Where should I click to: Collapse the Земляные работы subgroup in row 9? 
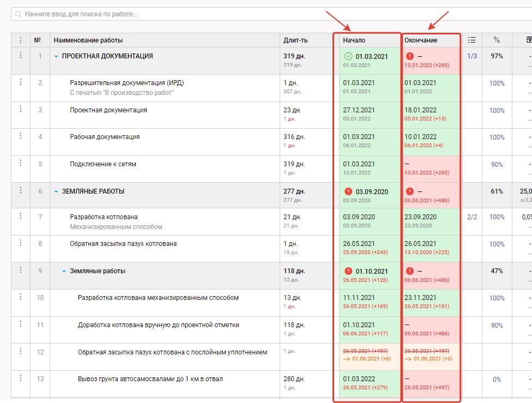(x=64, y=271)
